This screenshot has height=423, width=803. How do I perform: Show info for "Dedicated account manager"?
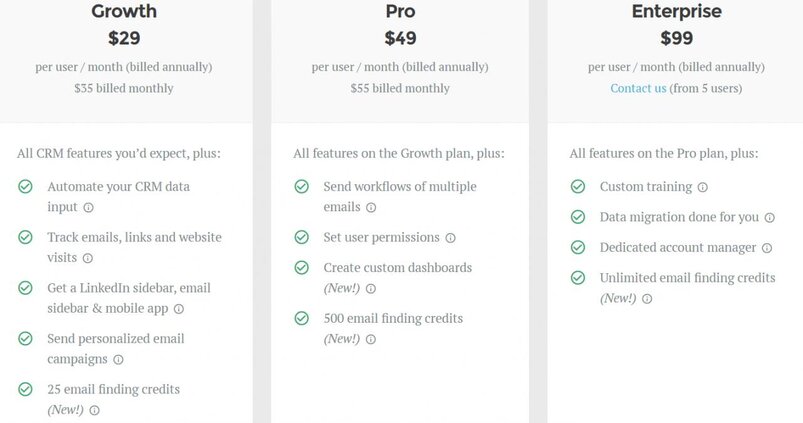(767, 247)
